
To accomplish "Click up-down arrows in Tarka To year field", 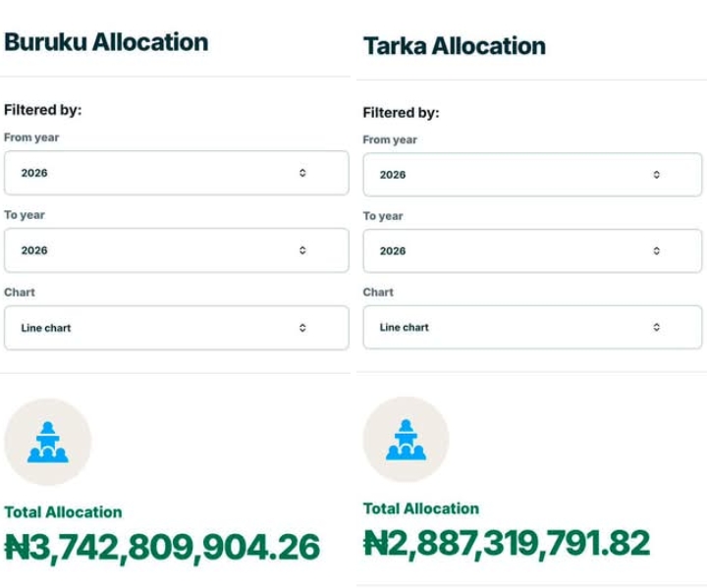I will click(657, 250).
